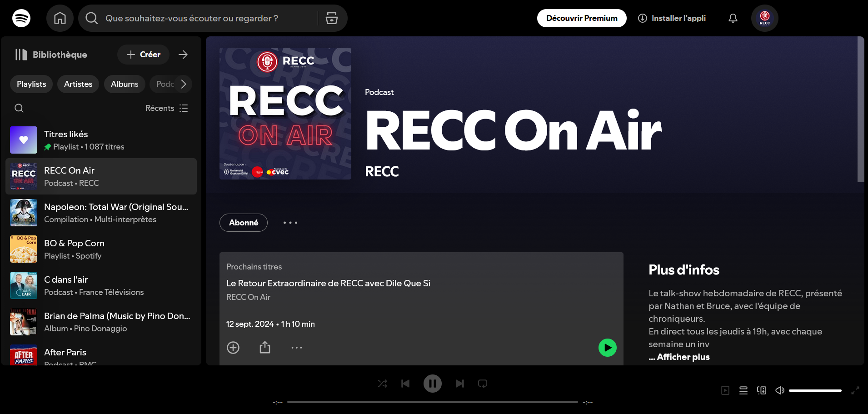Image resolution: width=868 pixels, height=414 pixels.
Task: Open the queue panel
Action: [743, 390]
